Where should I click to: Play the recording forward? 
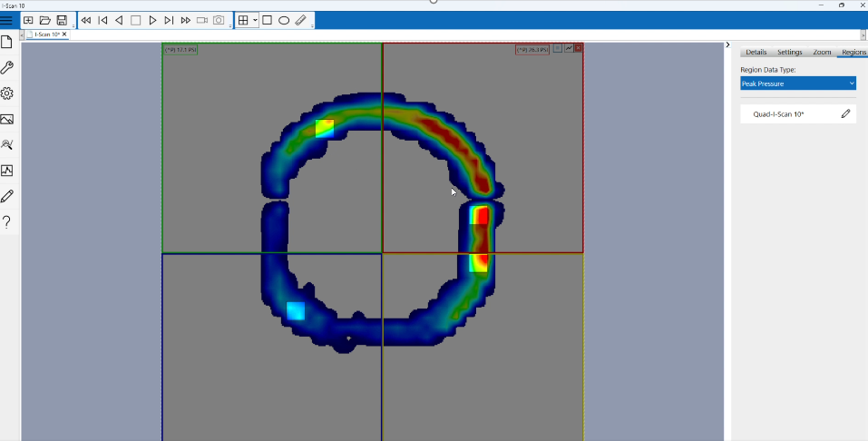tap(152, 21)
